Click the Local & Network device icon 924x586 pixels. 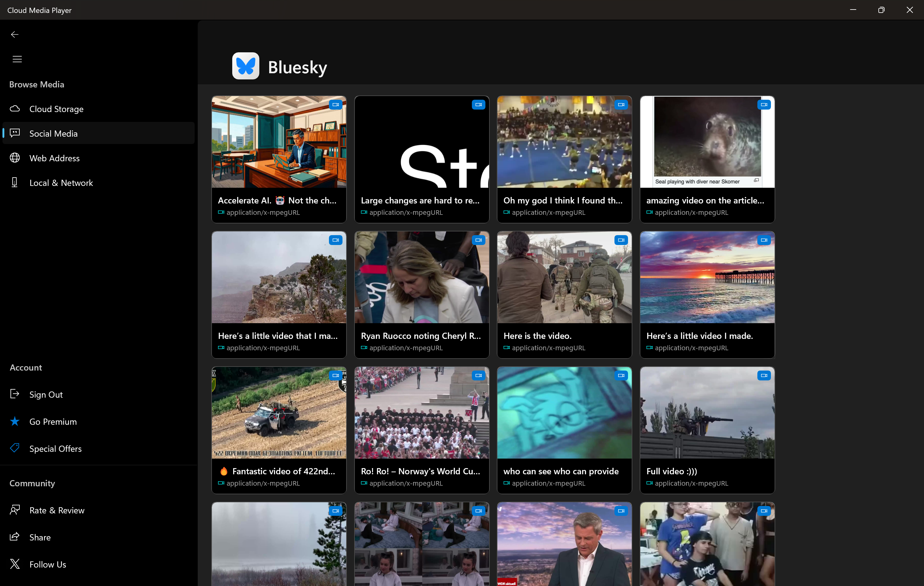click(14, 182)
